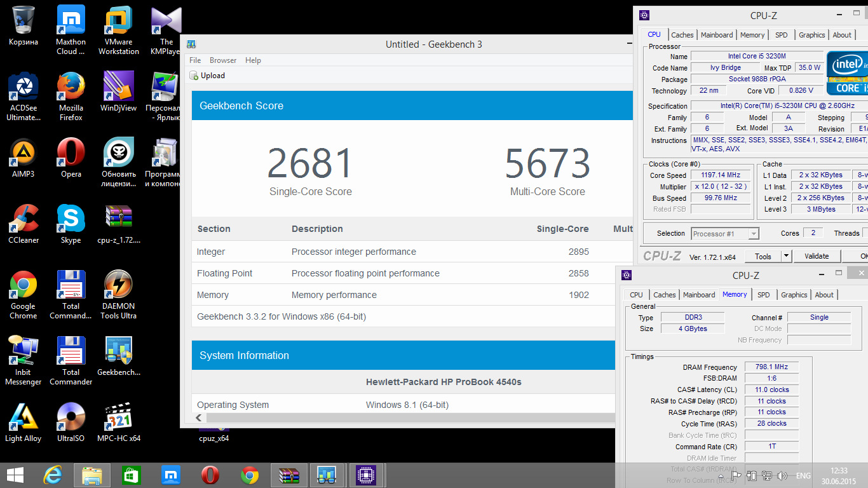Open Maxthon Cloud browser desktop icon
The image size is (868, 488).
[x=71, y=30]
